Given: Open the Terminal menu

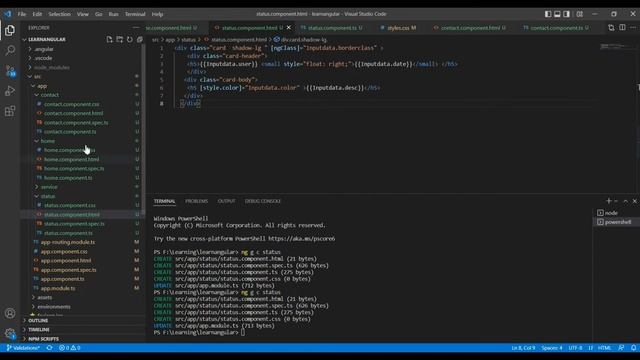Looking at the screenshot, I should coord(135,14).
